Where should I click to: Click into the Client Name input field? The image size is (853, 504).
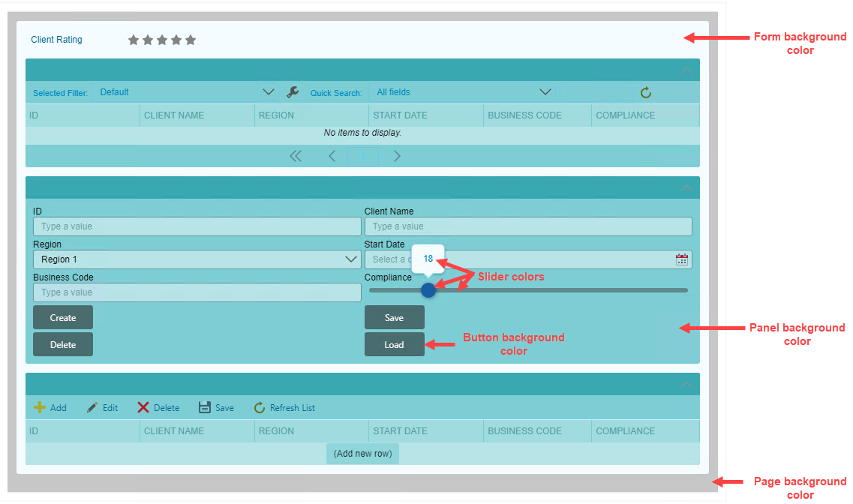(527, 226)
